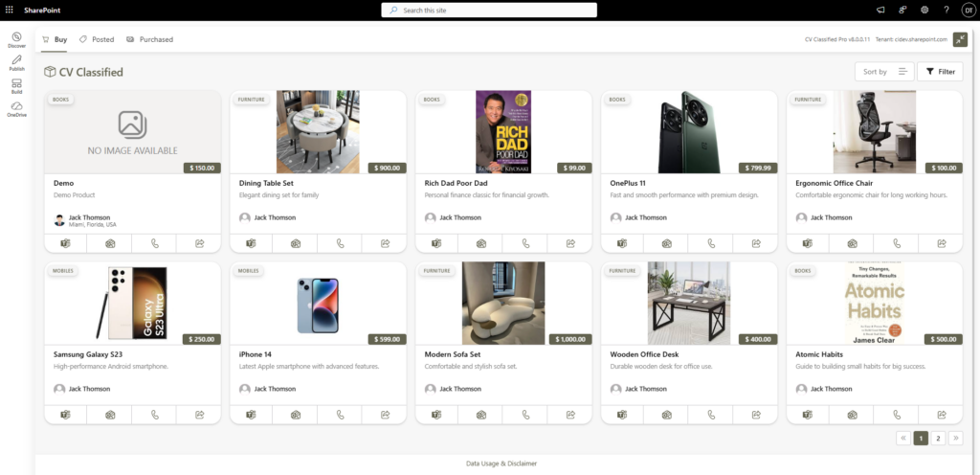Call seller of iPhone 14
Screen dimensions: 980x475
[x=340, y=415]
